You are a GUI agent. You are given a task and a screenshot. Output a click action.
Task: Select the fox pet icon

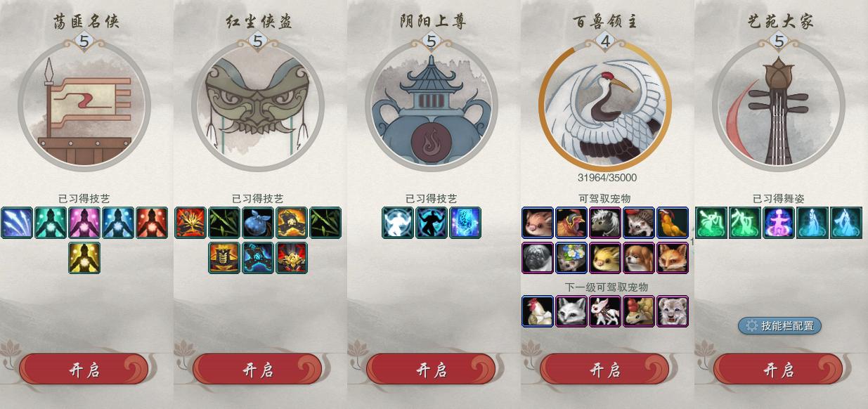[x=673, y=258]
